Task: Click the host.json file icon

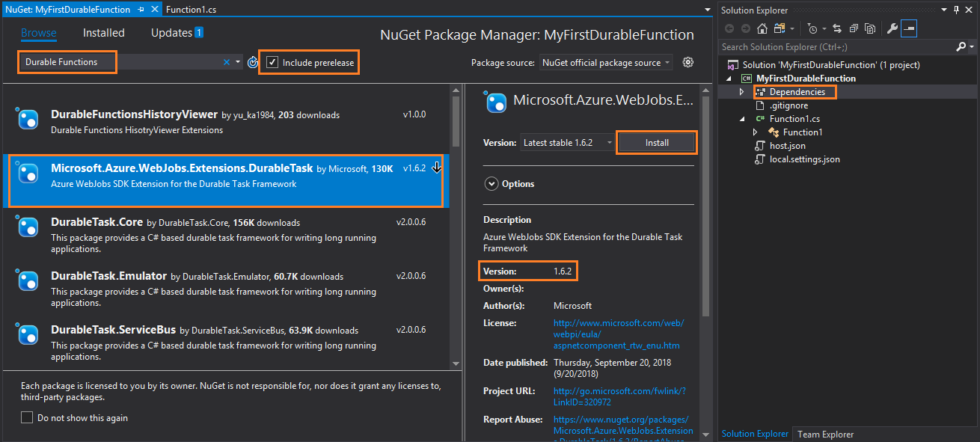Action: [x=760, y=146]
